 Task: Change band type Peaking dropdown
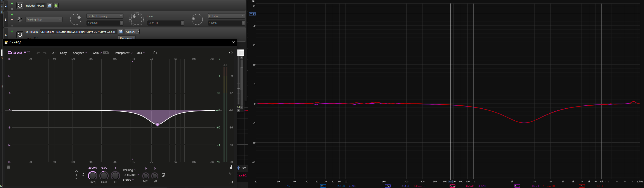point(129,170)
